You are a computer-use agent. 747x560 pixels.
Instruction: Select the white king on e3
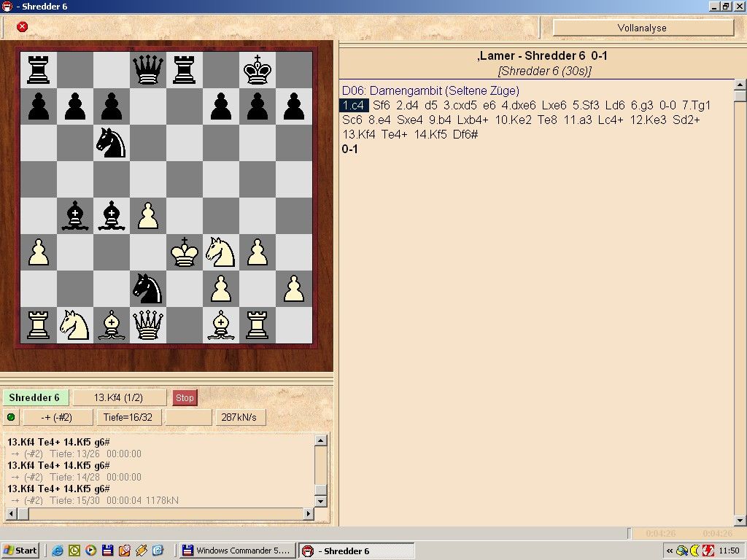185,252
